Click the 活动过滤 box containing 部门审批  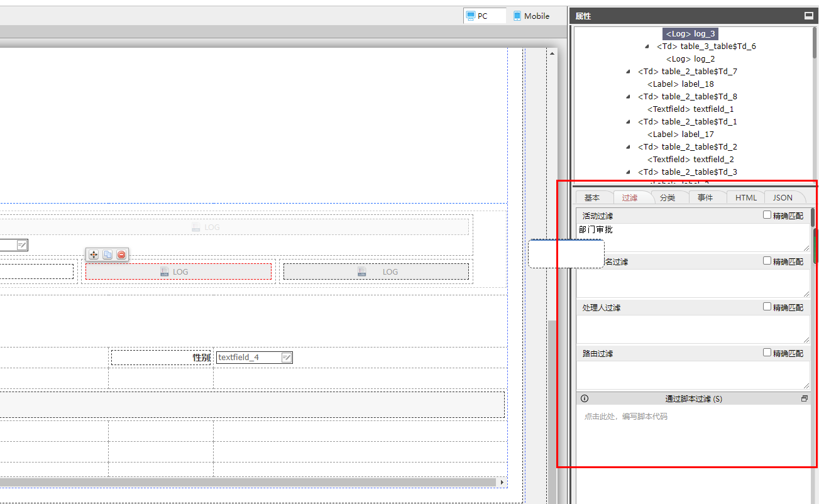coord(693,238)
